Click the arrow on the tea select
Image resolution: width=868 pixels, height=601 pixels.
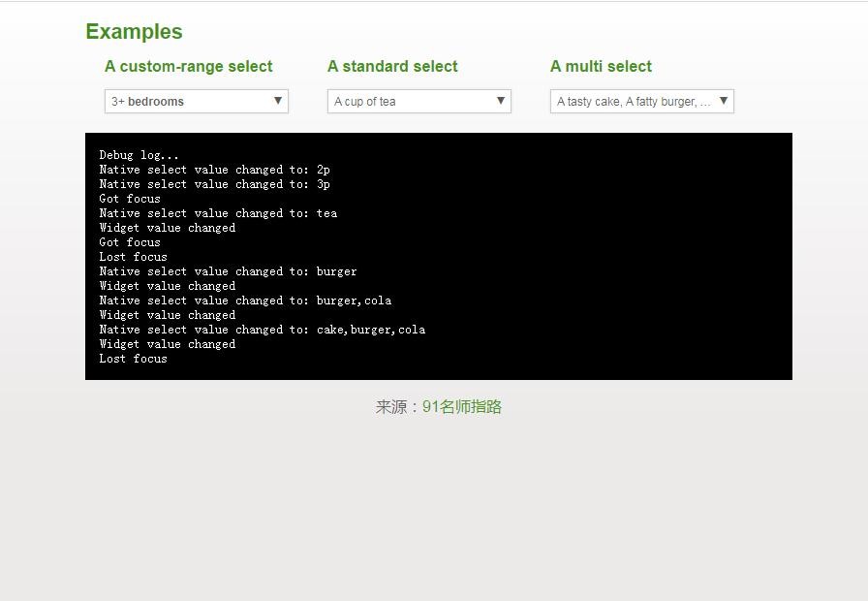click(x=501, y=101)
